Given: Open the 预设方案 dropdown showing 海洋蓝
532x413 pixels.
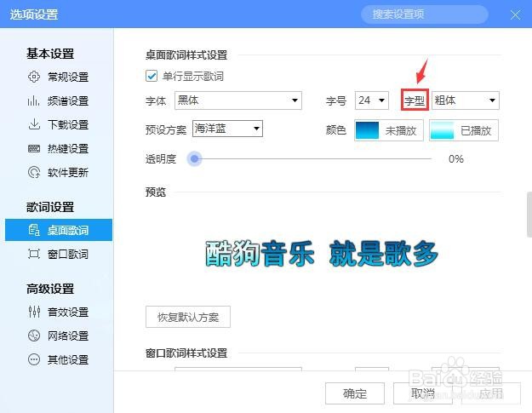Looking at the screenshot, I should (x=227, y=129).
